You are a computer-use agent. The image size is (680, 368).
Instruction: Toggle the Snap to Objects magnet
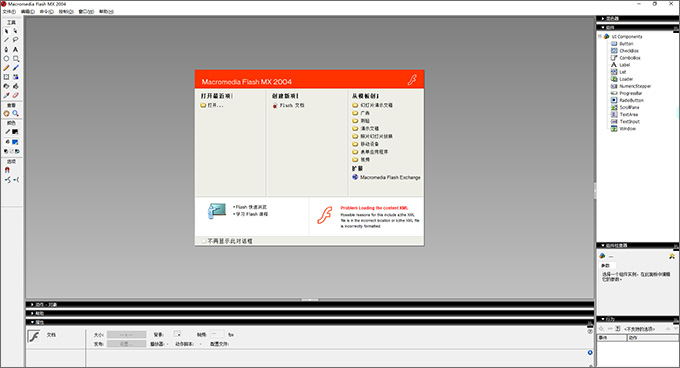[7, 170]
